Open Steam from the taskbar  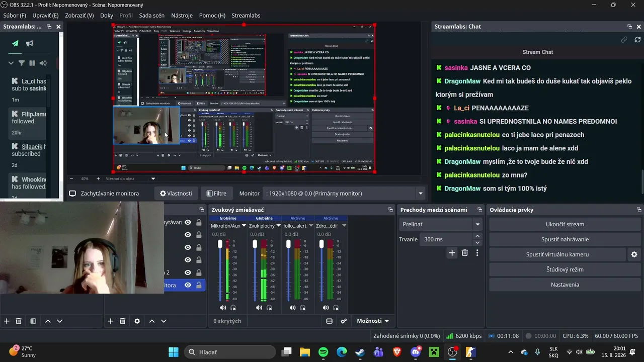[x=360, y=352]
